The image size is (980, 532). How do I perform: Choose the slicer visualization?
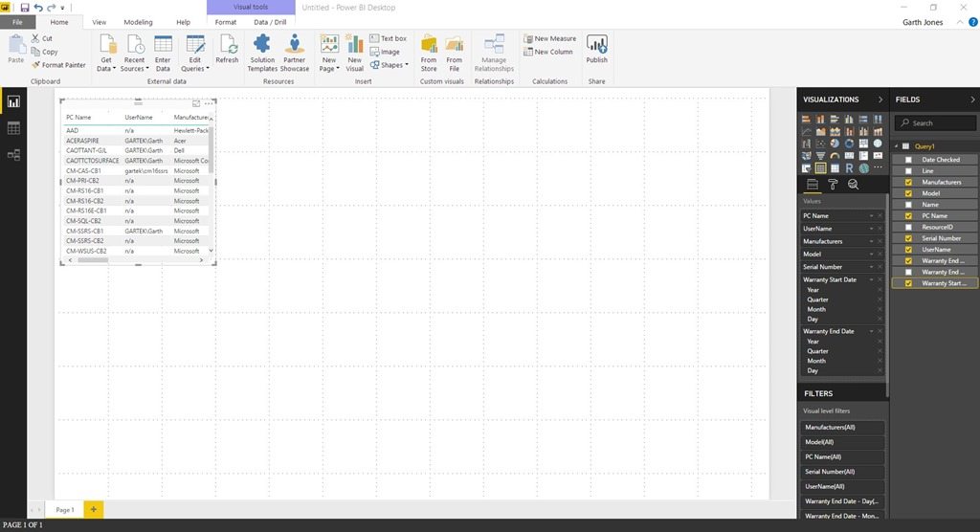coord(806,168)
